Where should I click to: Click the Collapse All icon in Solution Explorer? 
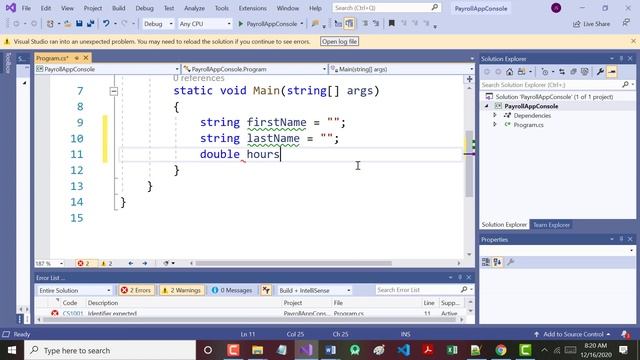click(x=573, y=72)
